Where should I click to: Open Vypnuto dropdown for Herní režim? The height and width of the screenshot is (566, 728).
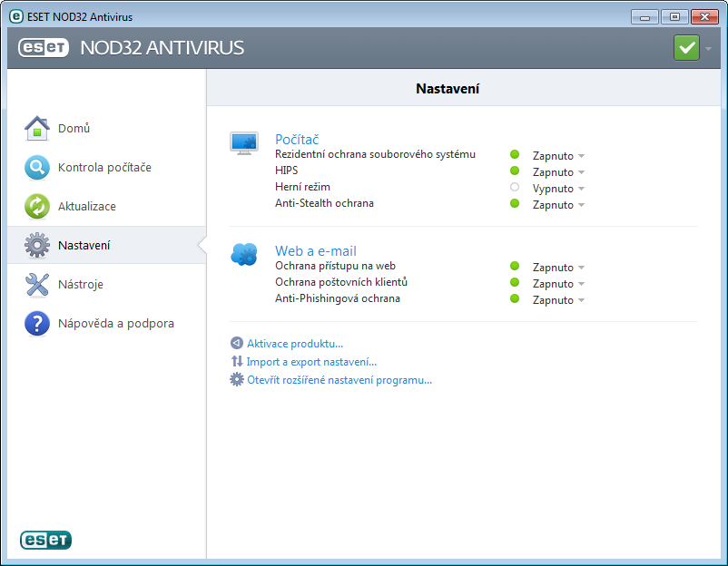click(558, 189)
